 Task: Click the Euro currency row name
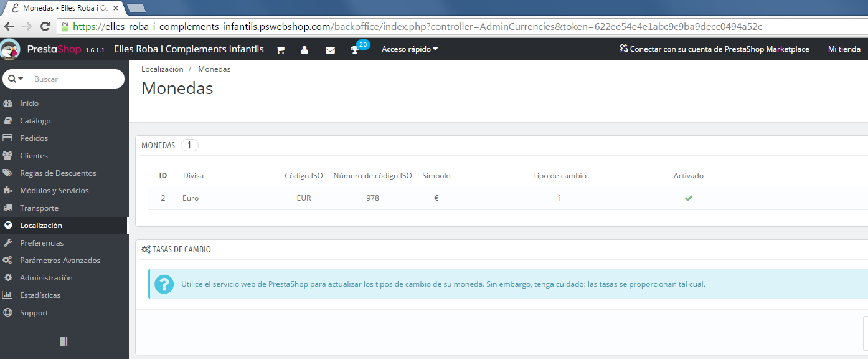tap(191, 198)
